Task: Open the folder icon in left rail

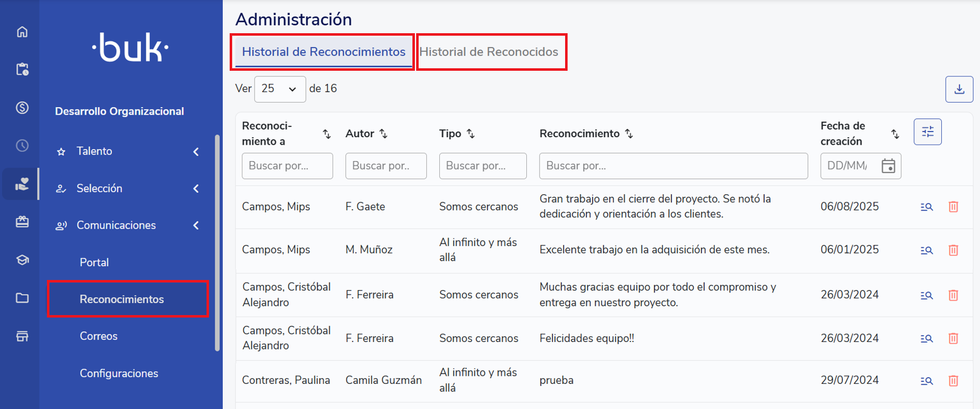Action: tap(23, 298)
